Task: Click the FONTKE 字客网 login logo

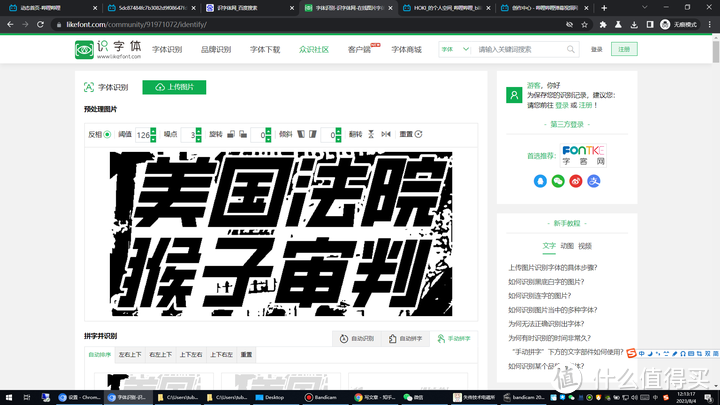Action: (x=583, y=155)
